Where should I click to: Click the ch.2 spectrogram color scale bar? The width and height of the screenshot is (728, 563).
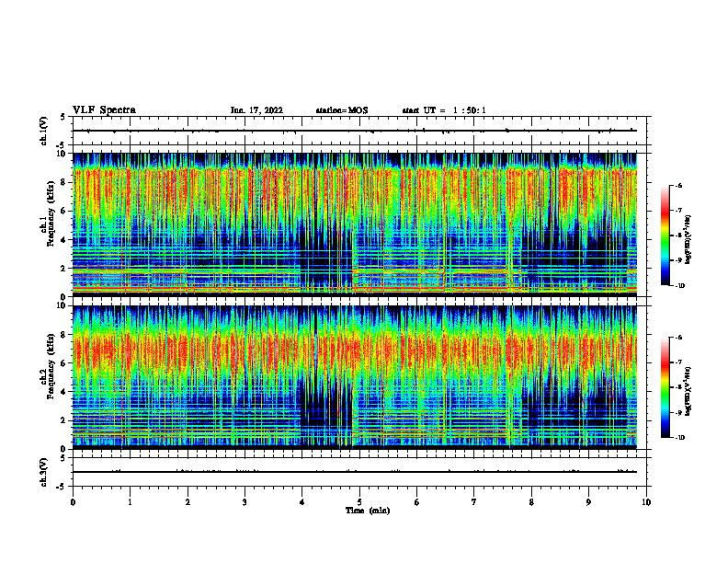coord(665,387)
